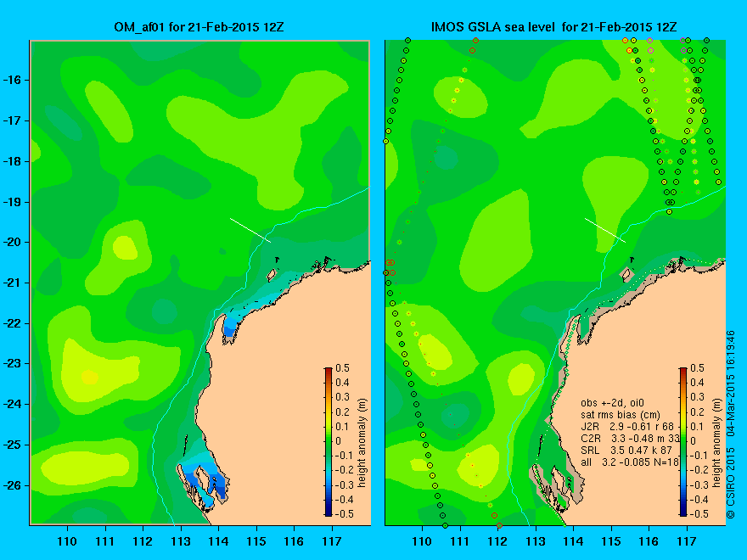
Task: Pick longitude label 115 under the IMOS GSLA map
Action: (x=610, y=541)
